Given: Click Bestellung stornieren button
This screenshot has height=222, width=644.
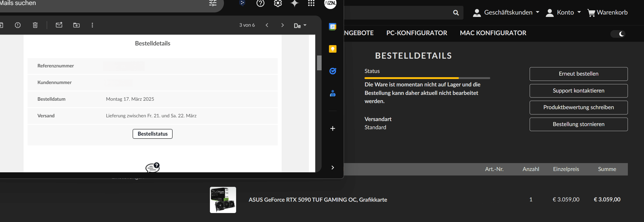Looking at the screenshot, I should 579,124.
